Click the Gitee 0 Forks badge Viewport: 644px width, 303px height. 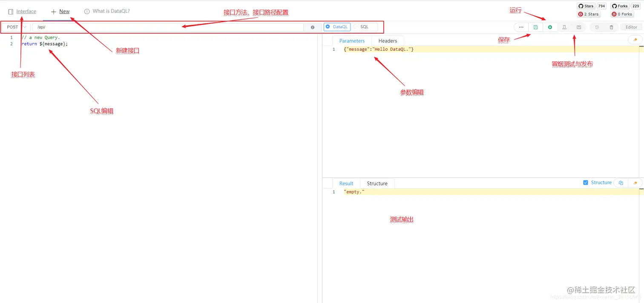tap(622, 14)
